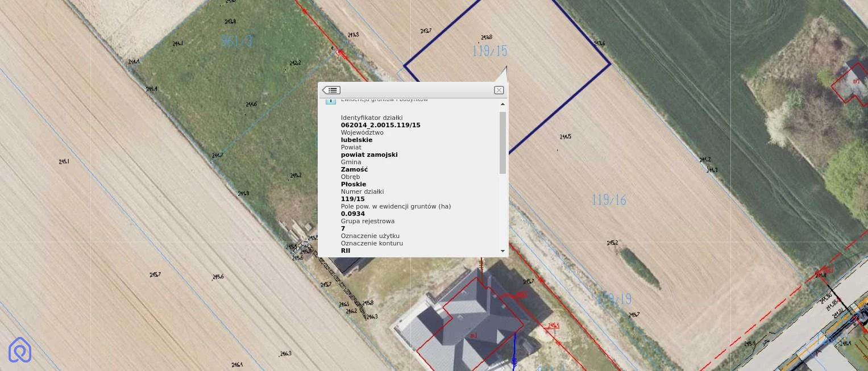Click the popup's vertical scrollbar thumb
Viewport: 868px width, 371px height.
click(502, 142)
